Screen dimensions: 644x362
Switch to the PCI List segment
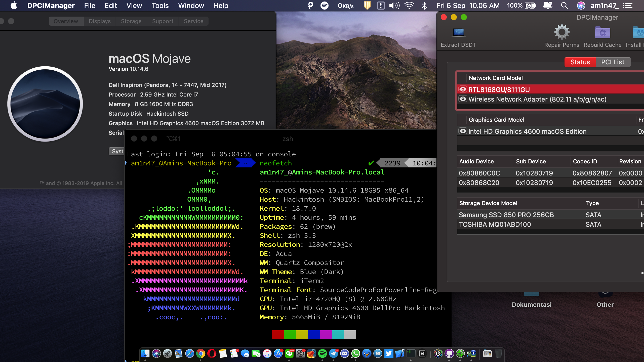tap(613, 62)
